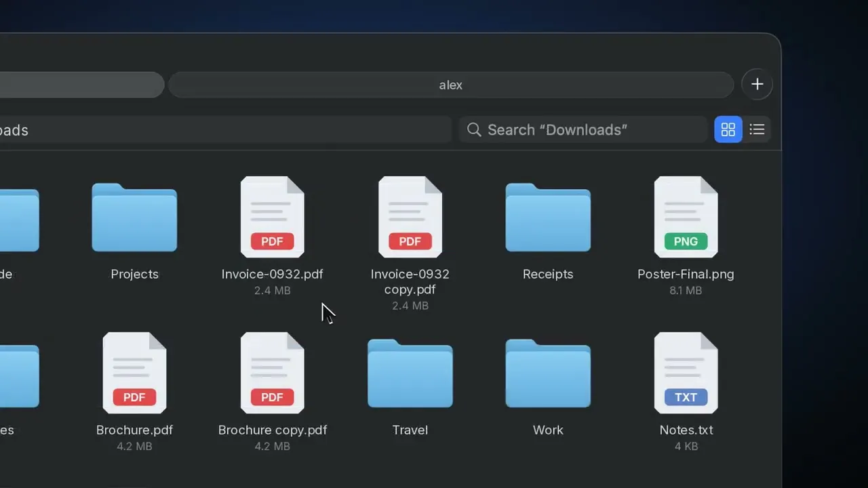This screenshot has height=488, width=868.
Task: Select the Brochure.pdf file icon
Action: (134, 373)
